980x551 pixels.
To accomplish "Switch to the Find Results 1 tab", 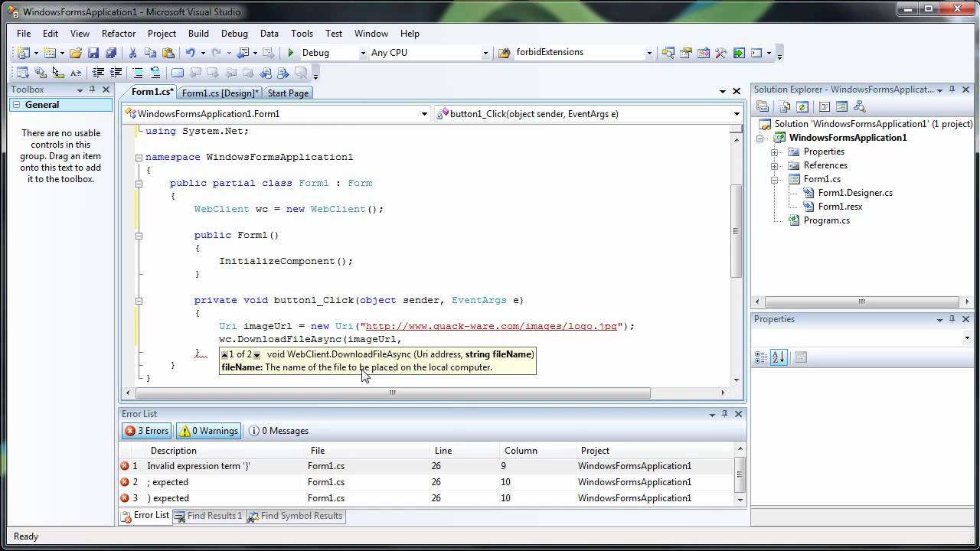I will 207,516.
